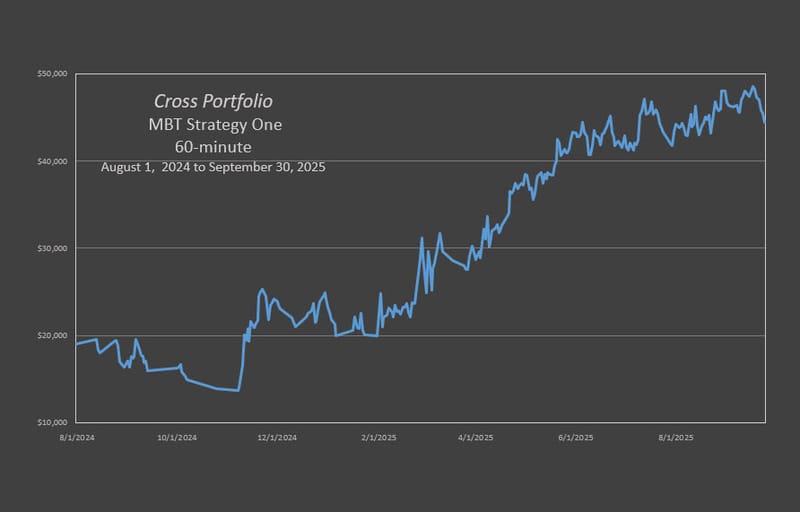Click the Cross Portfolio chart title

tap(213, 102)
